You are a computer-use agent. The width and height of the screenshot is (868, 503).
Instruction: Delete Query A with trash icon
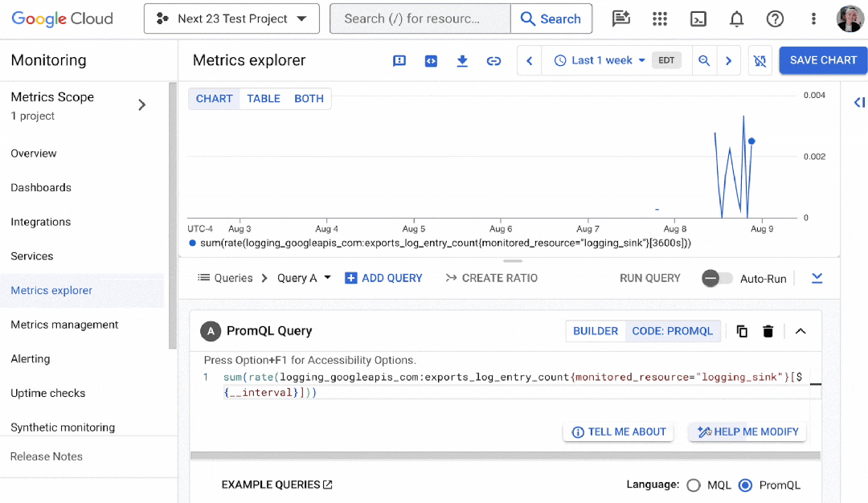tap(768, 331)
